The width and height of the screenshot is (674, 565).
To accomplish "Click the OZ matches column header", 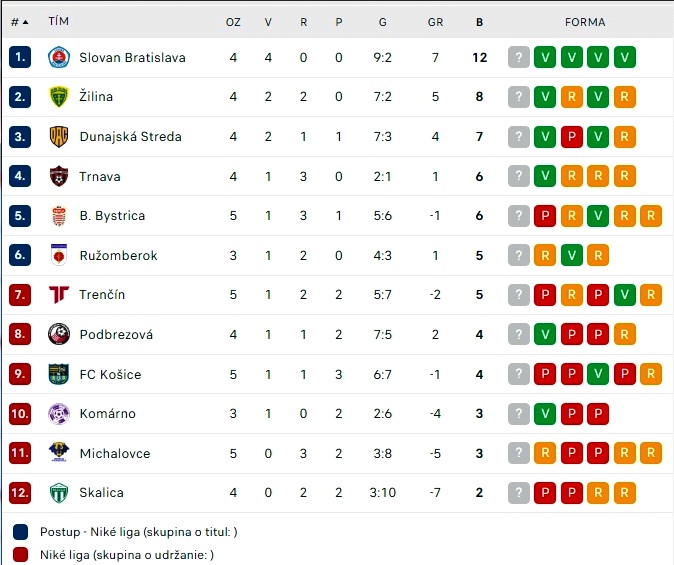I will point(233,22).
